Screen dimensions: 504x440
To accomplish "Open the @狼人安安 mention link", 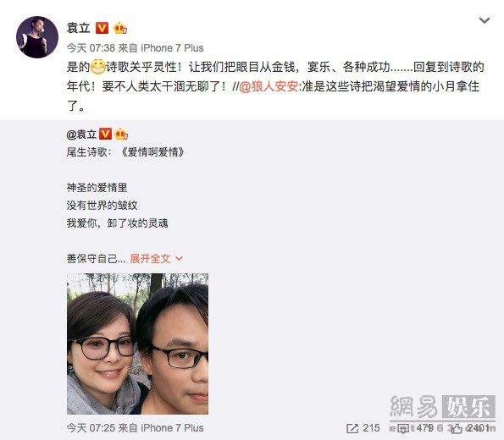I will (x=269, y=86).
